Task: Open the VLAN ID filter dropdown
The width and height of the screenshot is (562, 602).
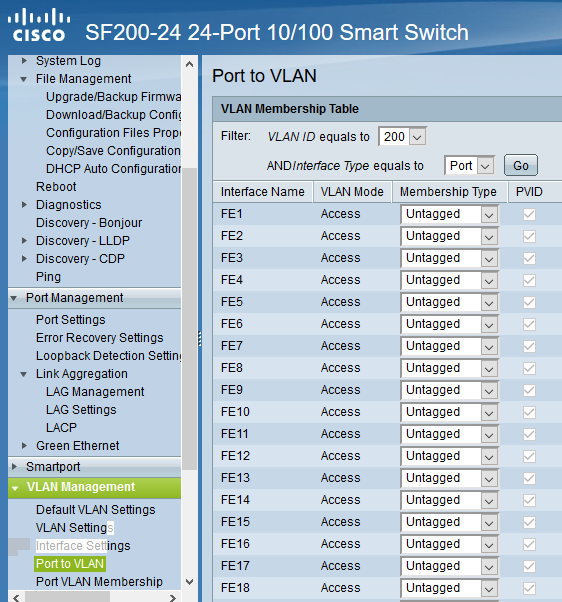Action: point(402,137)
